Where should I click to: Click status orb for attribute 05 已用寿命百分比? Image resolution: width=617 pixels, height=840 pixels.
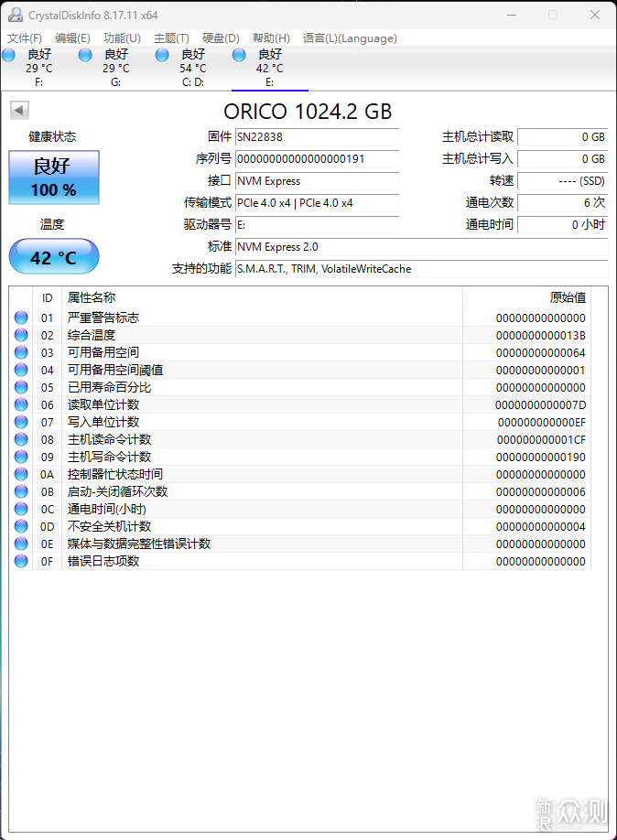pyautogui.click(x=21, y=387)
